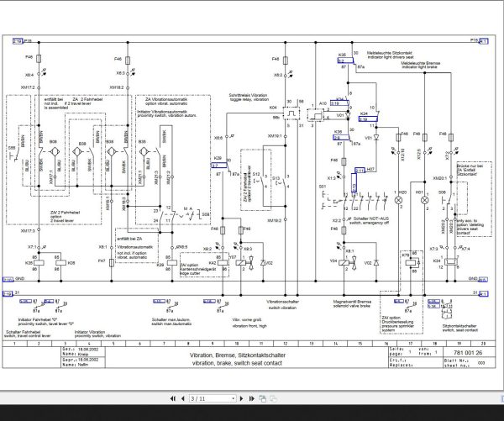
Task: Follow the blue reference link beside GND on the left
Action: (x=8, y=280)
